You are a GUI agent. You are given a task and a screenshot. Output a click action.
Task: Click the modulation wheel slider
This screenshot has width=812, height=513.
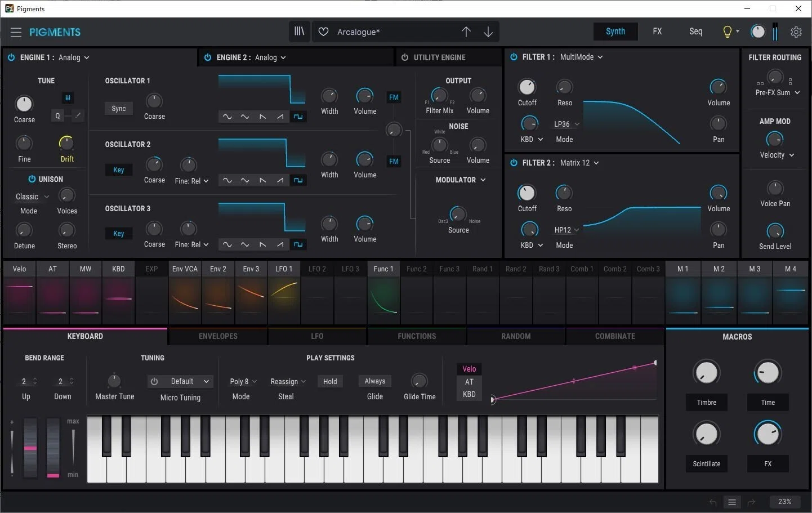pyautogui.click(x=53, y=448)
